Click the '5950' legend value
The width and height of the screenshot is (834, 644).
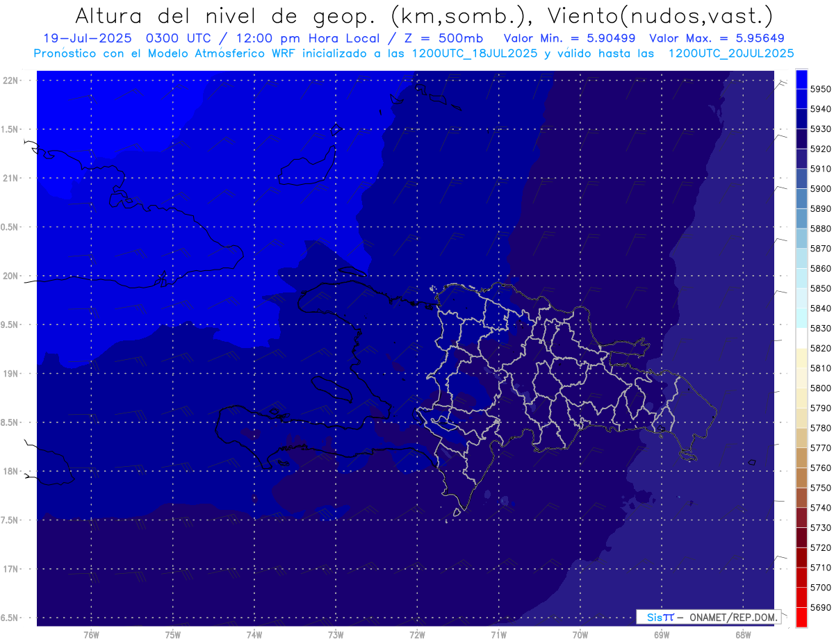[821, 89]
